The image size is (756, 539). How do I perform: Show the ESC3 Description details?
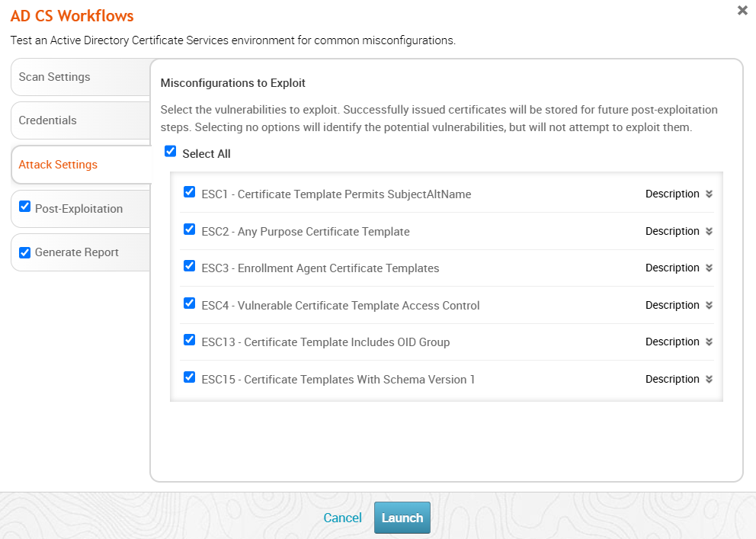678,268
